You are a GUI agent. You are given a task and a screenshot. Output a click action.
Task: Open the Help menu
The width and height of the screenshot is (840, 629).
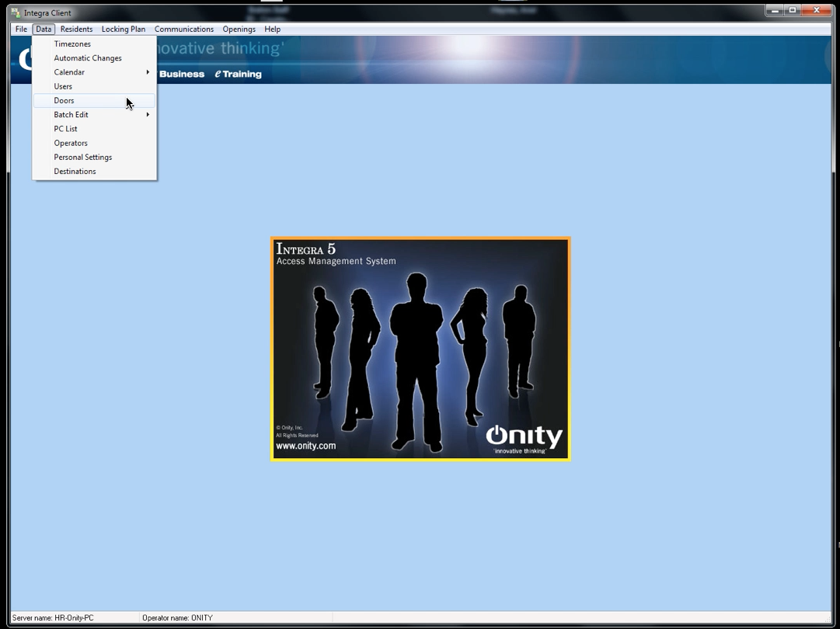(x=272, y=30)
